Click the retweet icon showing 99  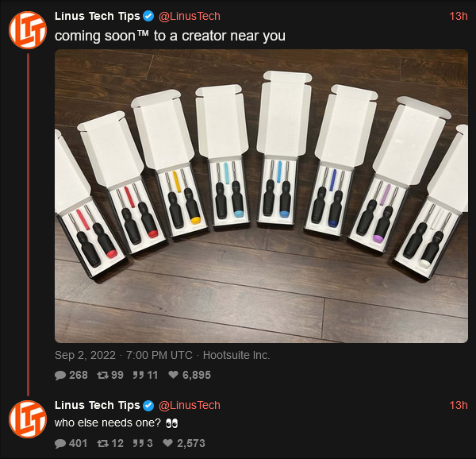tap(102, 375)
